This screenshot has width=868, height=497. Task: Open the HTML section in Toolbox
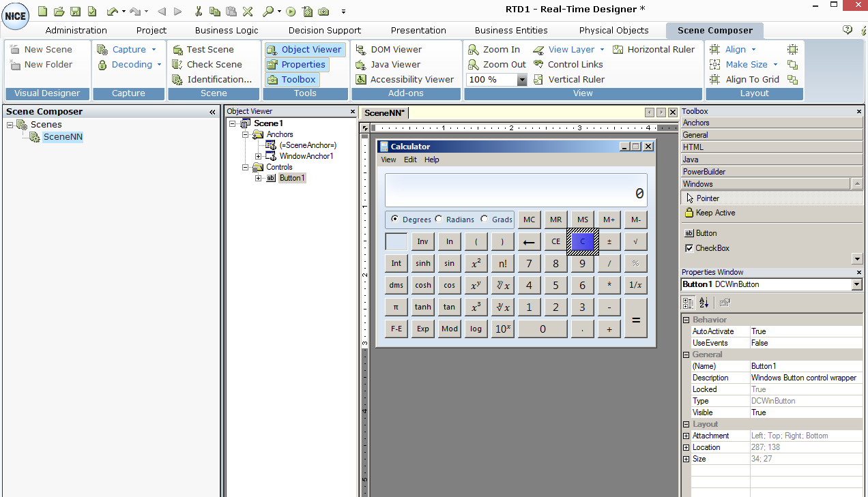point(772,147)
